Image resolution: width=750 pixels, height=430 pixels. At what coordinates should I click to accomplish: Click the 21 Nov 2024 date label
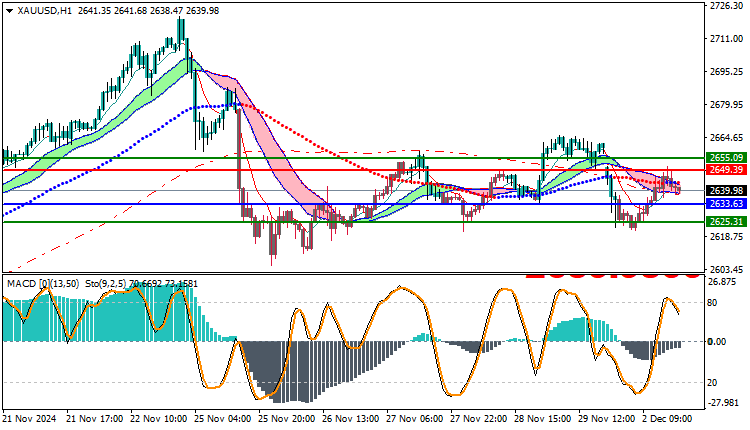(x=29, y=419)
